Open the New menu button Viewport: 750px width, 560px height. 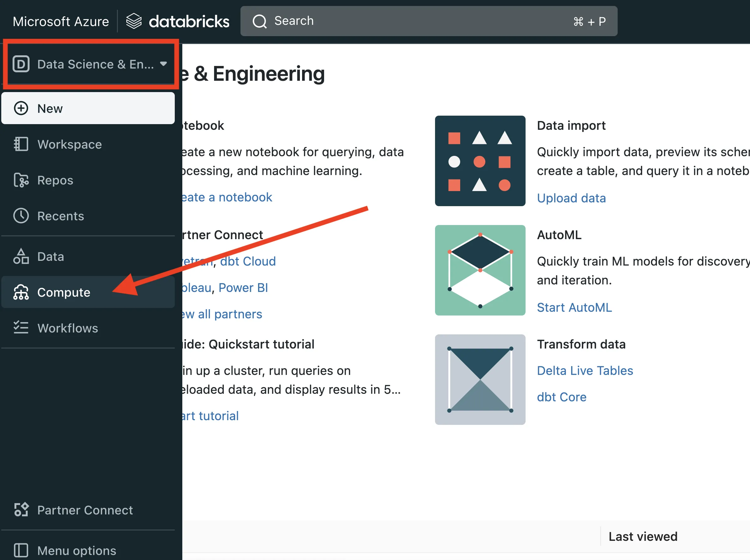pos(88,108)
